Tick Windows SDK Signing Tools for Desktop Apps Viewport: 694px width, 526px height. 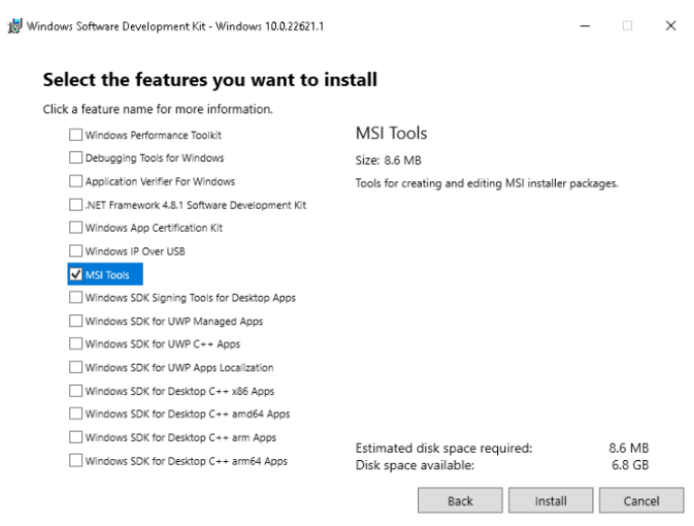pos(76,298)
